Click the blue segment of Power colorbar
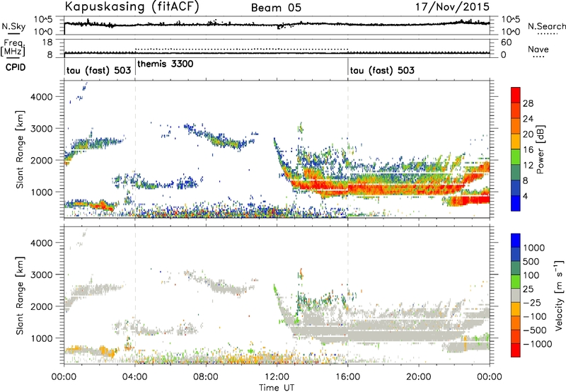 tap(516, 203)
